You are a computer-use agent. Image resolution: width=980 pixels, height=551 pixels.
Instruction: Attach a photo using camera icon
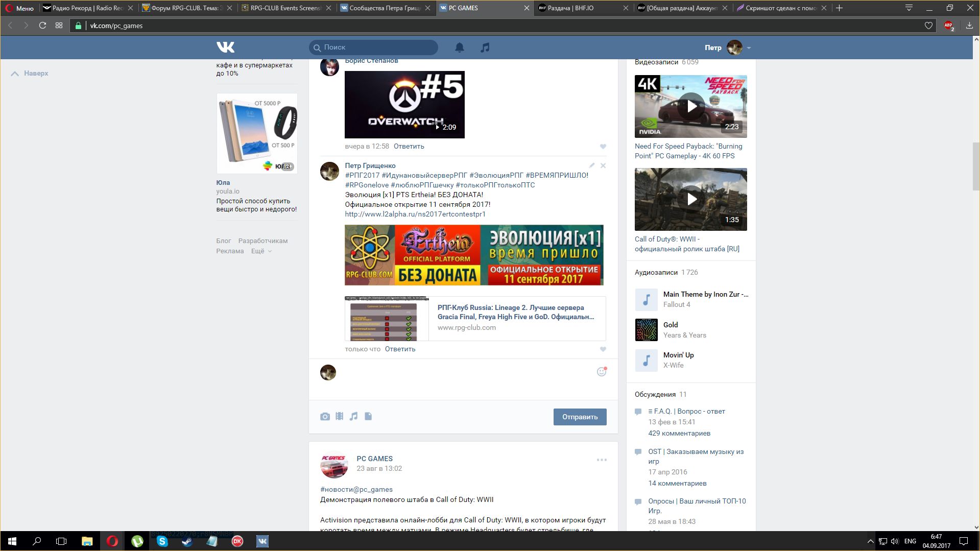point(325,417)
